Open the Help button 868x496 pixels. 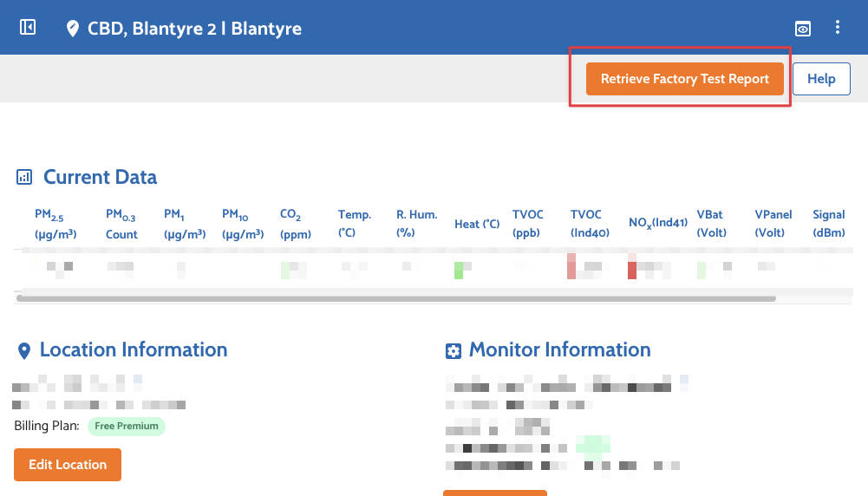click(x=821, y=79)
